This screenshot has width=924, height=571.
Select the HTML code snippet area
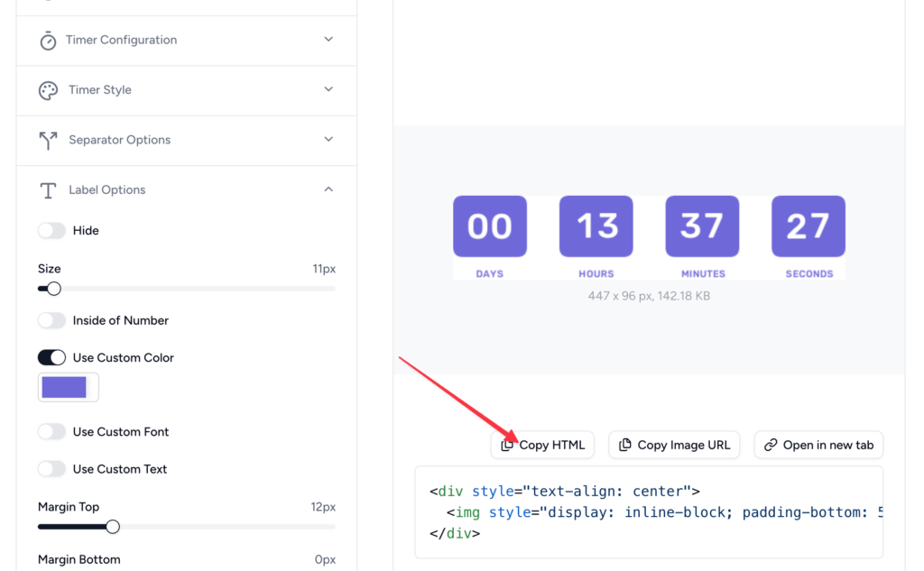pos(648,511)
